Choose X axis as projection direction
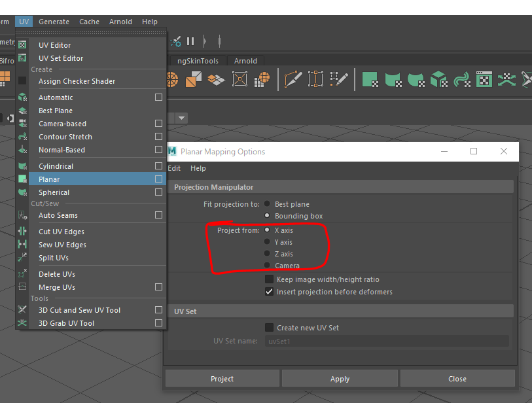532x403 pixels. click(267, 230)
